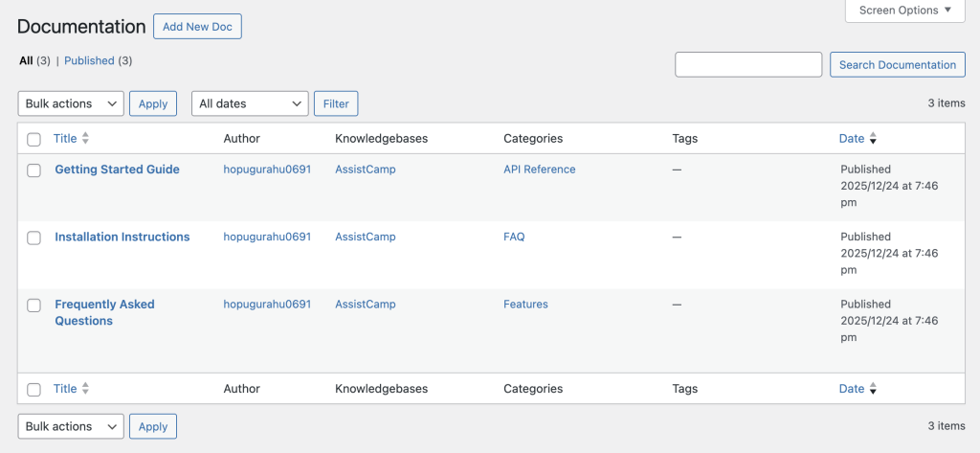Image resolution: width=980 pixels, height=453 pixels.
Task: Switch to the Published filter view
Action: point(89,60)
